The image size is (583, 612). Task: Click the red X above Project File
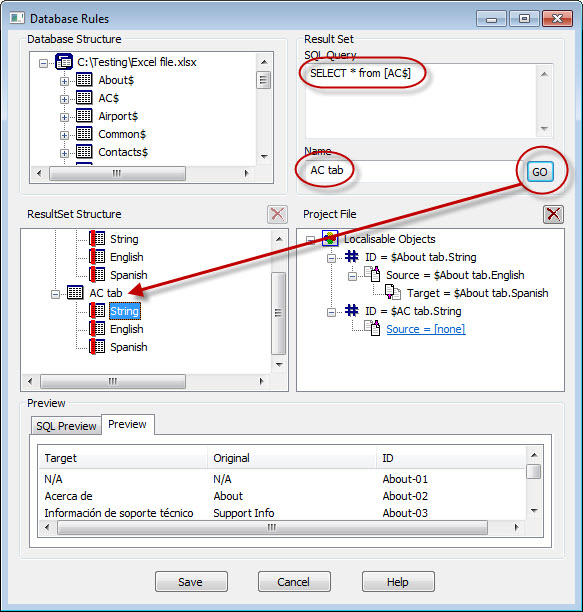point(553,214)
